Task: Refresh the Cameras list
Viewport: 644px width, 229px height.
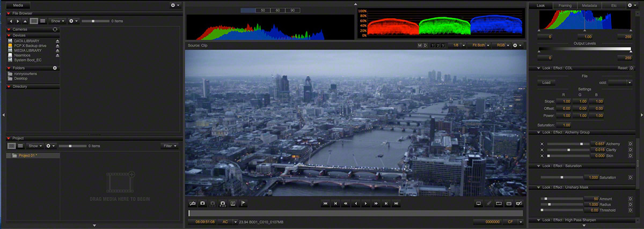Action: [x=55, y=29]
